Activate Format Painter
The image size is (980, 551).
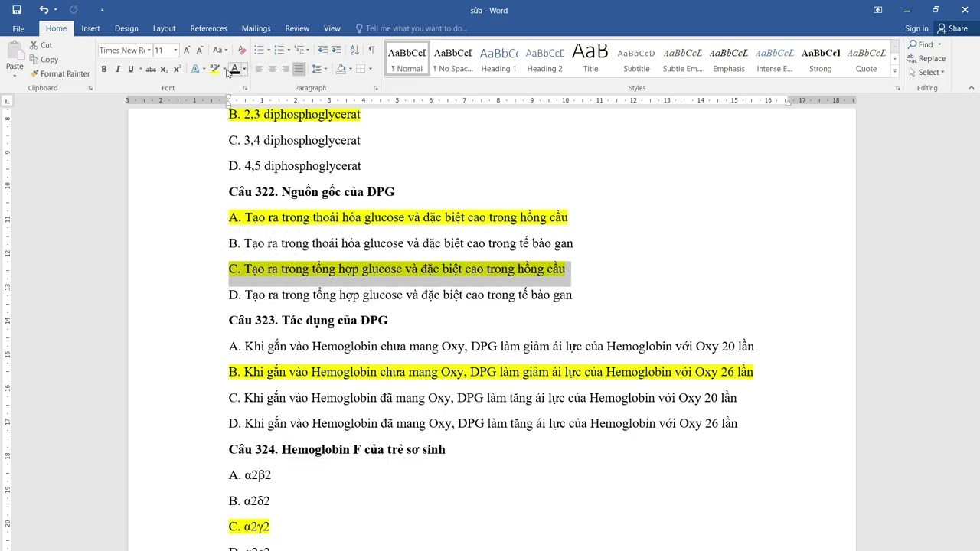[60, 73]
